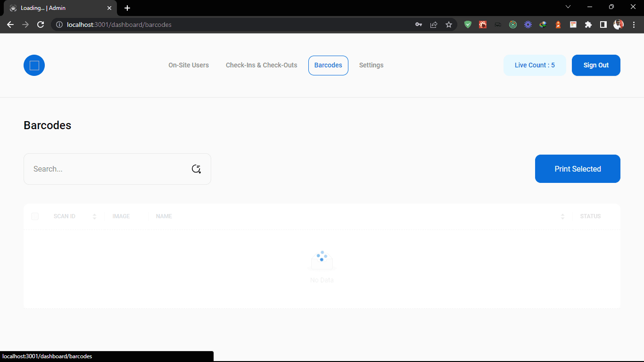Open Check-Ins & Check-Outs page

pos(262,65)
